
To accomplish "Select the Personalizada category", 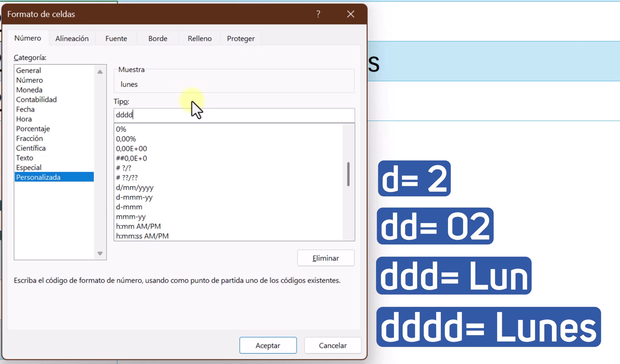I will pos(38,177).
